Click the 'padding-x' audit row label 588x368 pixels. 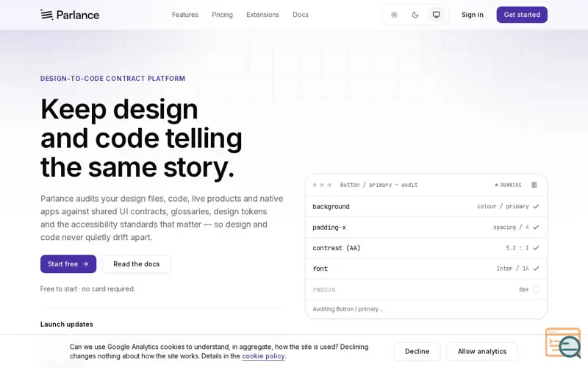click(329, 227)
